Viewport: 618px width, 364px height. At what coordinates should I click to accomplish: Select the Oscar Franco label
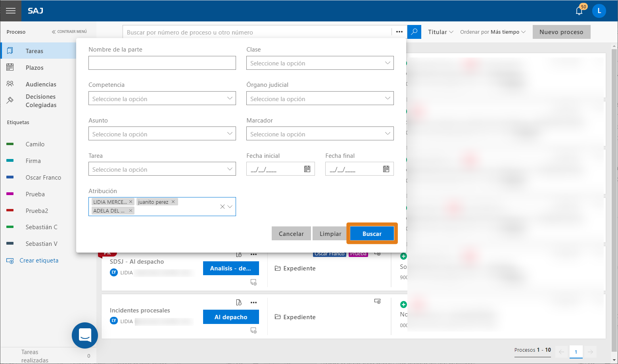(x=43, y=178)
